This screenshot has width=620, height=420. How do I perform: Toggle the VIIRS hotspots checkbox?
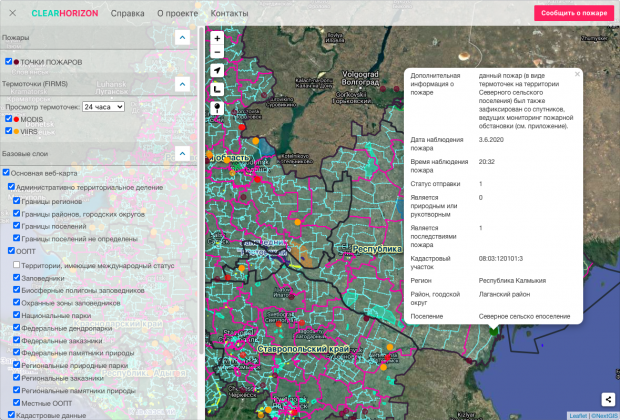coord(9,130)
